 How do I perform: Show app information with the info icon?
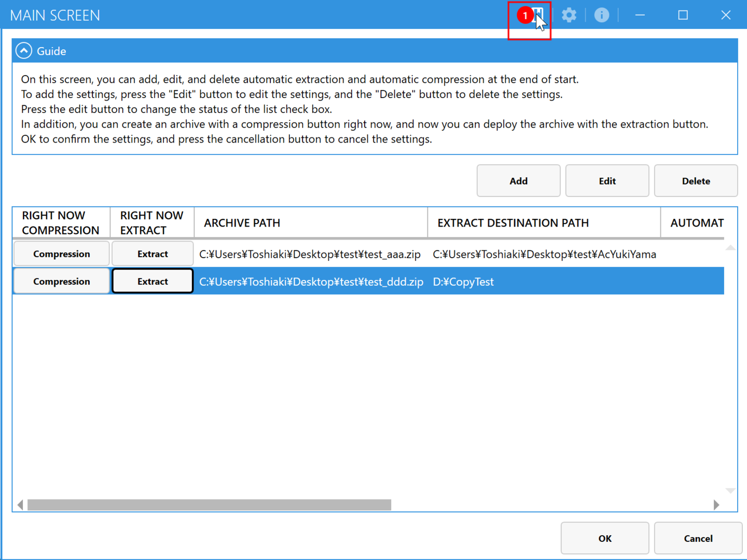601,15
